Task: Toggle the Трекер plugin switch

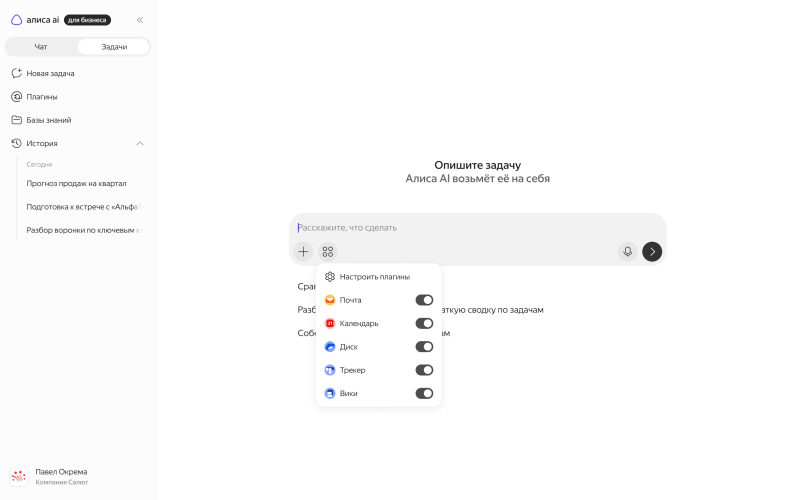Action: click(x=424, y=370)
